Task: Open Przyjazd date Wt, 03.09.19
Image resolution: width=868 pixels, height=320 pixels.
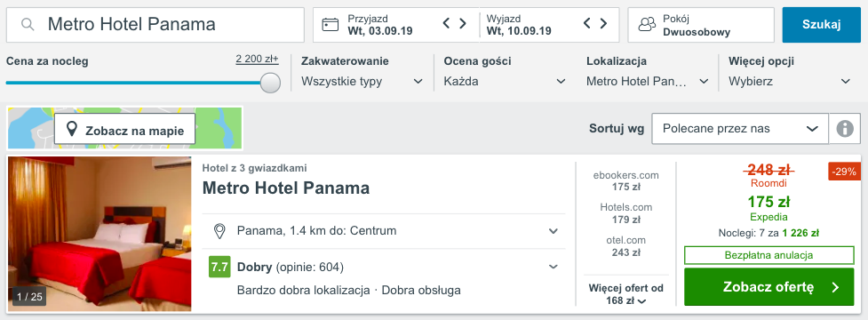Action: coord(379,25)
